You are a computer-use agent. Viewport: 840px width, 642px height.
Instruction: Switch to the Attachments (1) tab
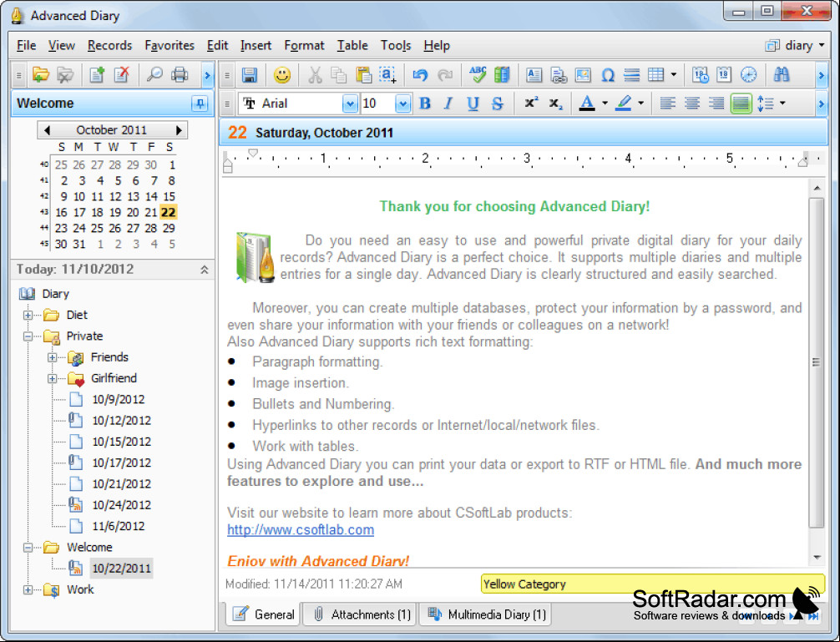click(x=361, y=614)
